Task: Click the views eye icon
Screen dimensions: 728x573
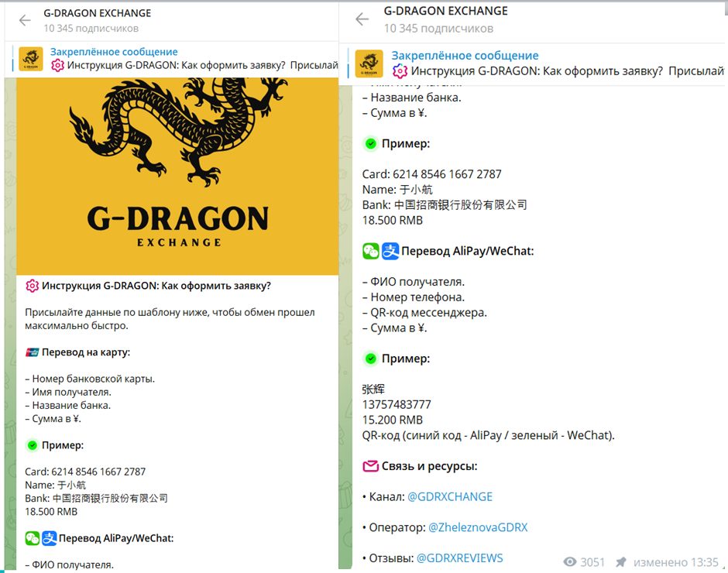Action: [570, 562]
